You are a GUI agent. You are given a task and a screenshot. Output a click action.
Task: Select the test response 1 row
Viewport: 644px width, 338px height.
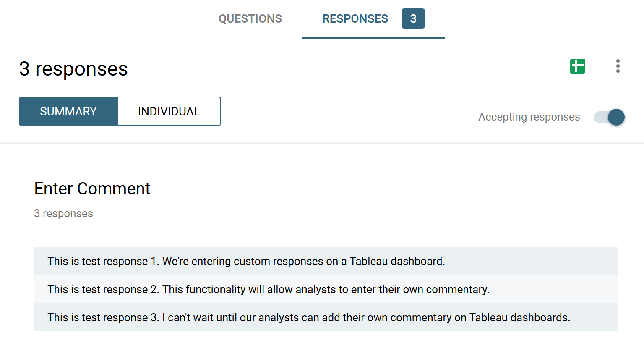pos(326,261)
